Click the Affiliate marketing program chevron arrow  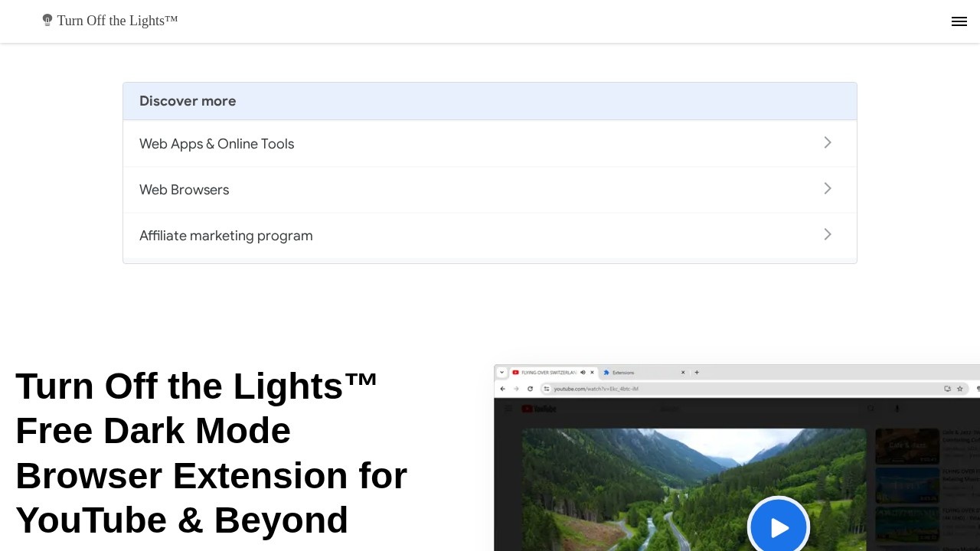tap(828, 235)
